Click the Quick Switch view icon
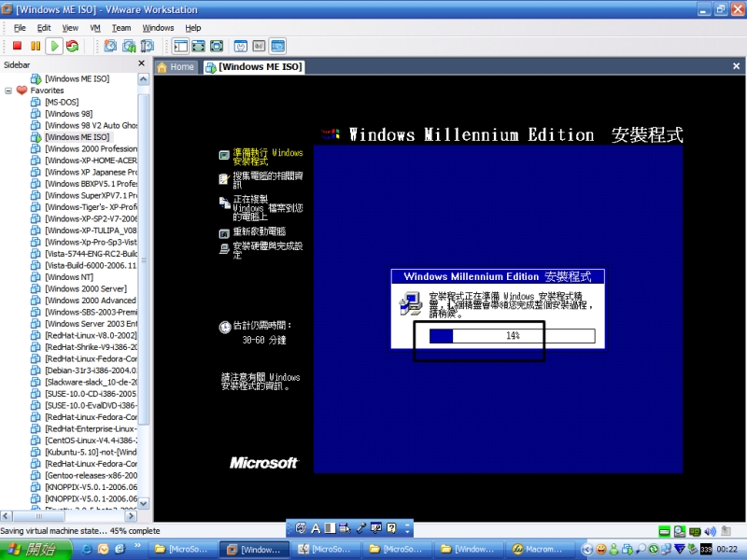 coord(199,46)
